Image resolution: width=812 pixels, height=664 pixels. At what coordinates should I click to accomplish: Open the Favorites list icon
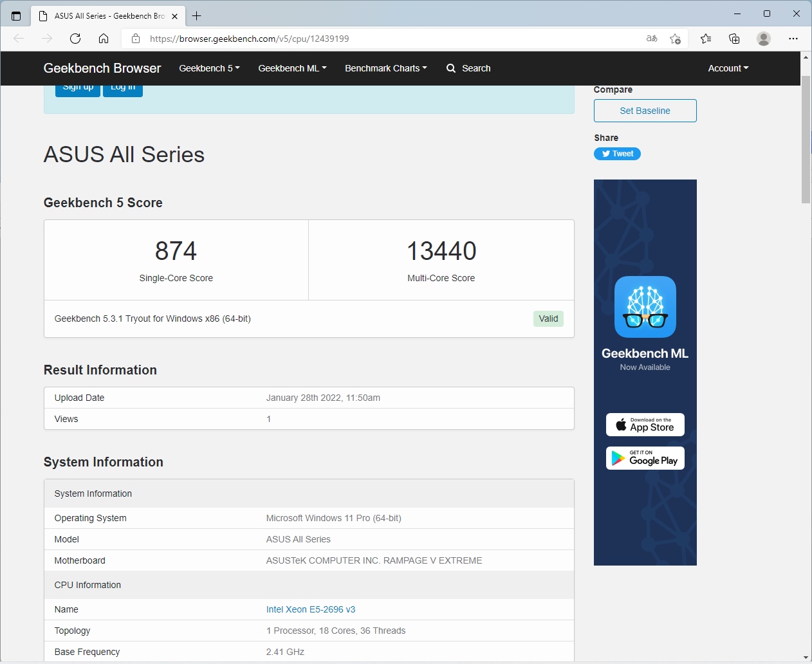pos(706,39)
